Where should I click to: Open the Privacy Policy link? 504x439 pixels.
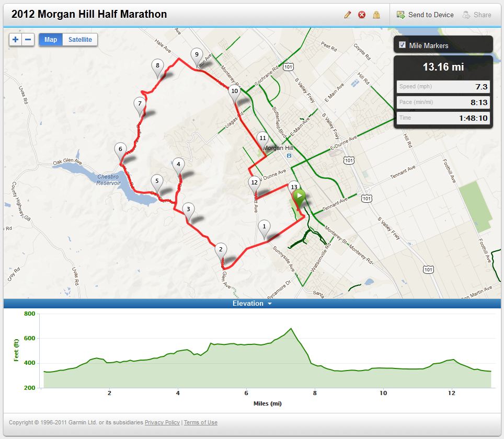click(x=162, y=422)
